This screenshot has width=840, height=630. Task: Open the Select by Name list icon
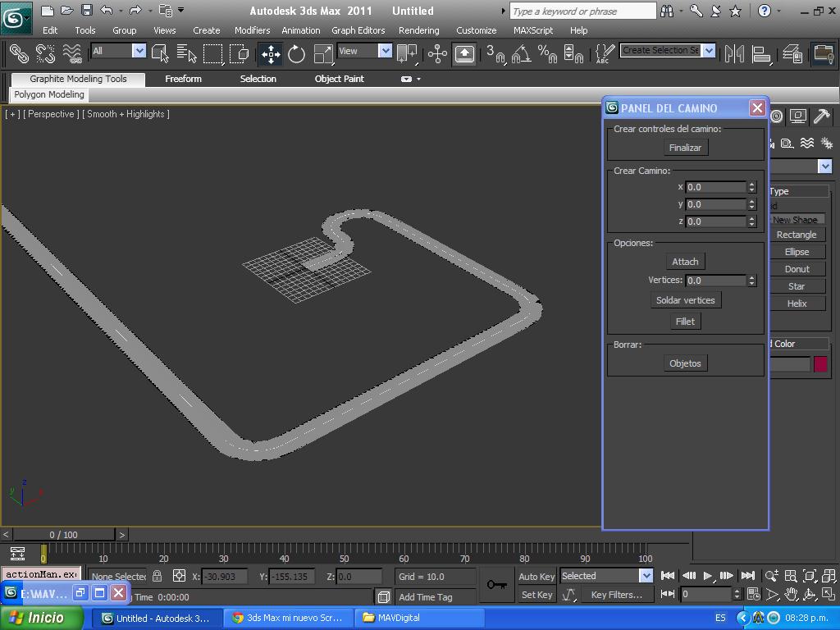coord(186,54)
